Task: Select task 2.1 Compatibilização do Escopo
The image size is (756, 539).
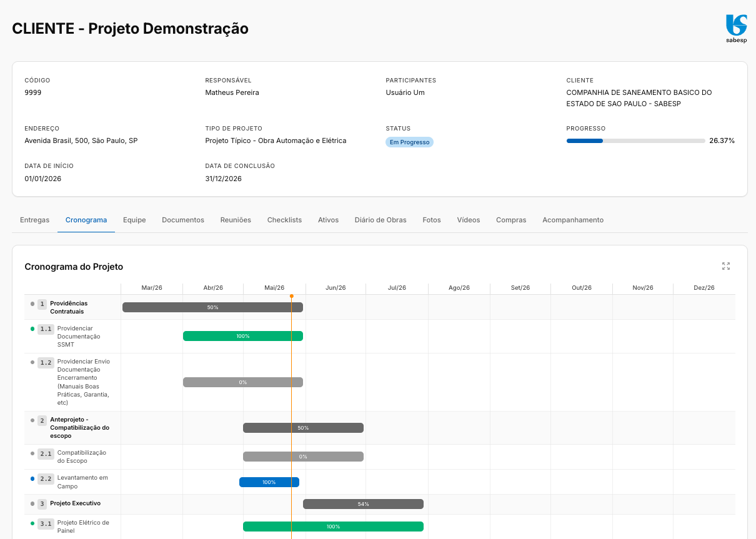Action: coord(380,457)
